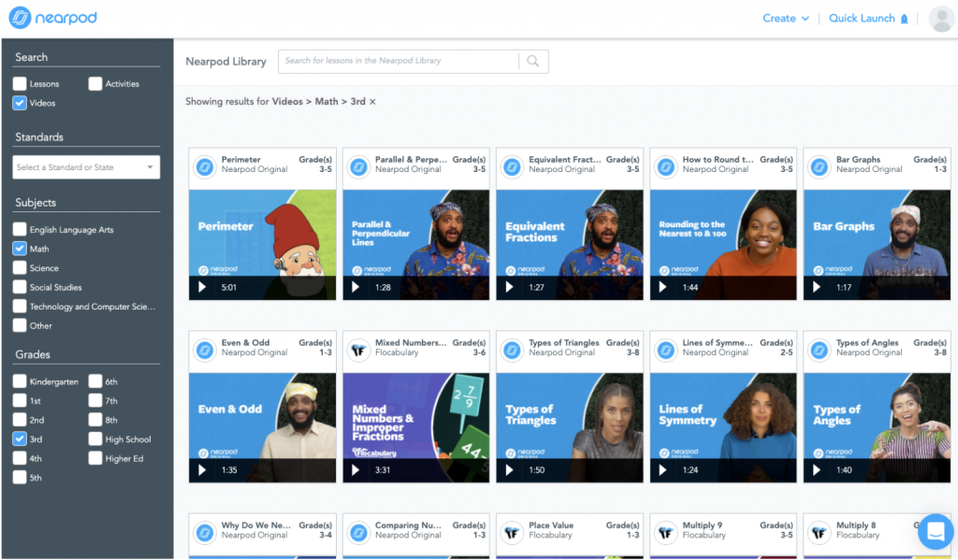The height and width of the screenshot is (560, 958).
Task: Open the Bar Graphs video title
Action: click(x=859, y=159)
